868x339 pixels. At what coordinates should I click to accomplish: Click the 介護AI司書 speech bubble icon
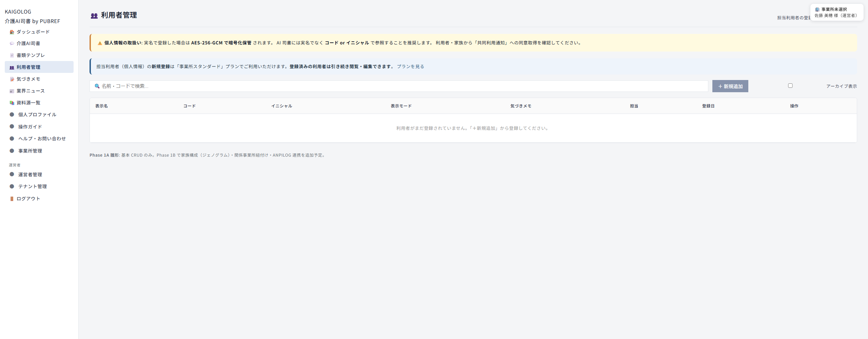[12, 43]
